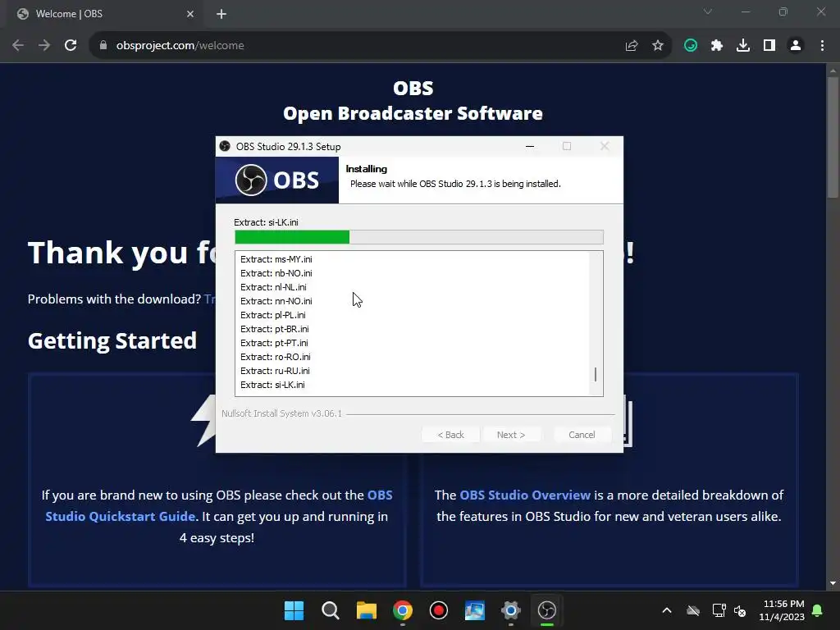Click the cloud sync tray icon
Image resolution: width=840 pixels, height=630 pixels.
693,610
